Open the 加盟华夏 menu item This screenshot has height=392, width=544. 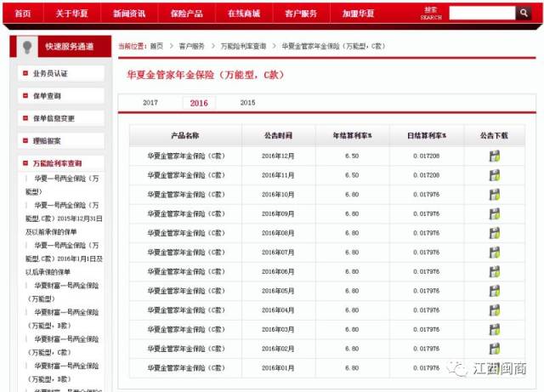click(x=359, y=14)
